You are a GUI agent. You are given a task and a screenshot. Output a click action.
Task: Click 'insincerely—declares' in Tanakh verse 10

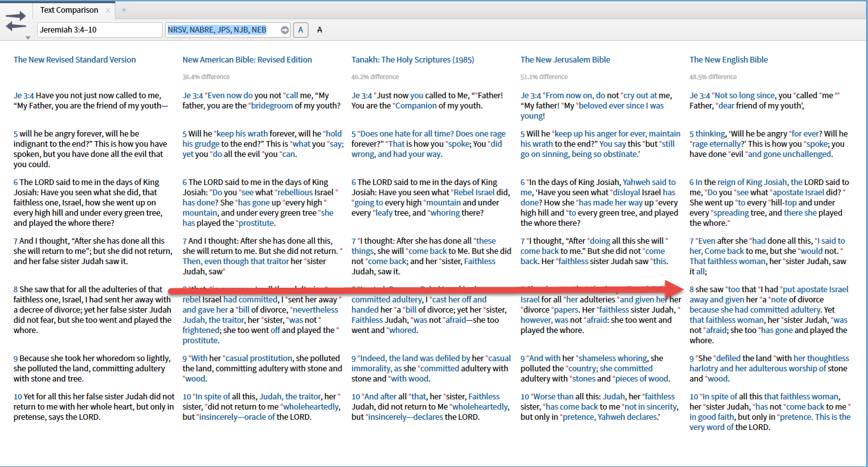click(x=407, y=417)
